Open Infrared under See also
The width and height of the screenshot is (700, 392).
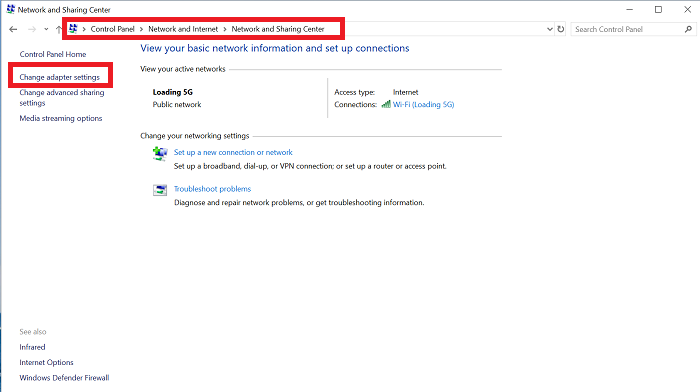tap(32, 347)
